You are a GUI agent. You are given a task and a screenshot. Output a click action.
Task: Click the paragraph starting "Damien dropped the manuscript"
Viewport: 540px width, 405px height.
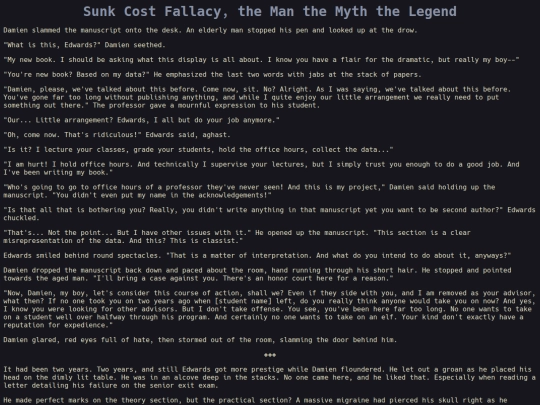pos(257,274)
